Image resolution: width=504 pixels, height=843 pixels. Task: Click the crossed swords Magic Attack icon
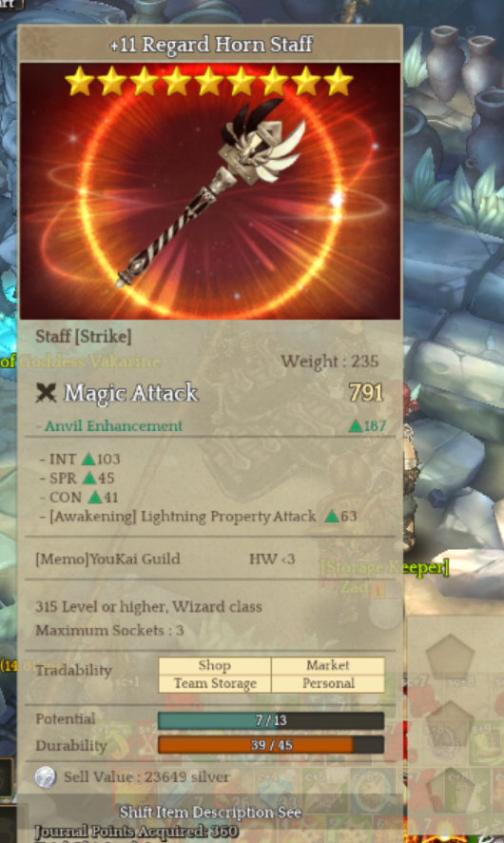(47, 393)
